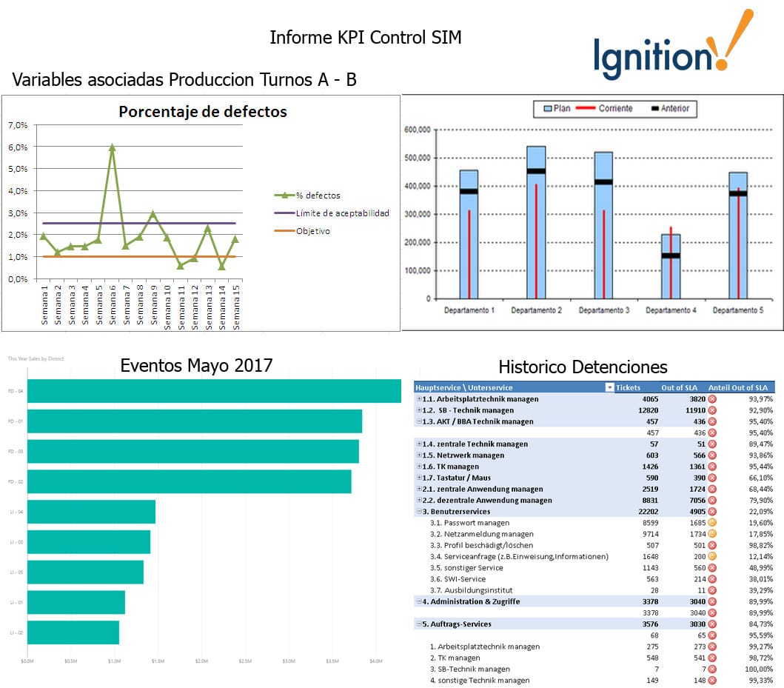This screenshot has width=784, height=688.
Task: Click the '100,00%' value in SB-Technik row
Action: [759, 669]
